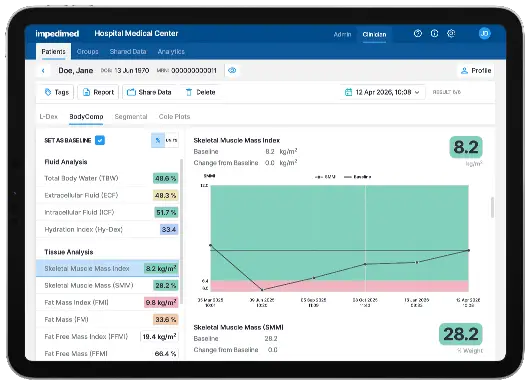Open the Profile button
Image resolution: width=531 pixels, height=386 pixels.
[476, 71]
